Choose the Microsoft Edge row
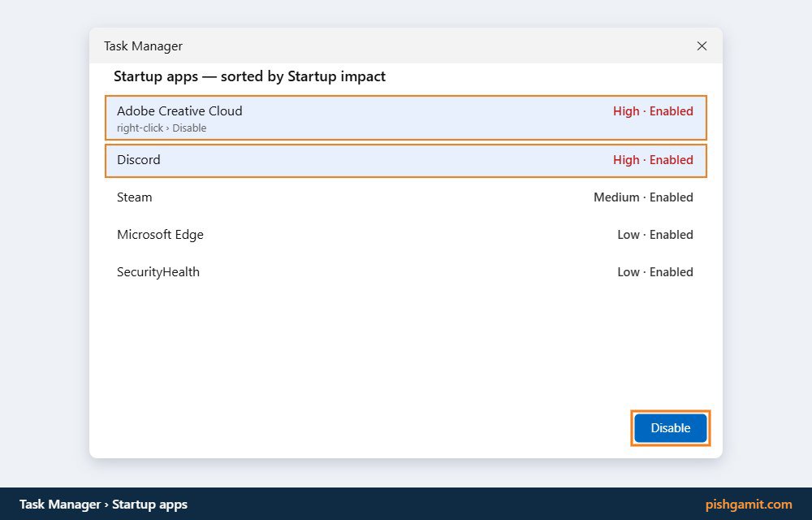The height and width of the screenshot is (520, 812). tap(405, 235)
